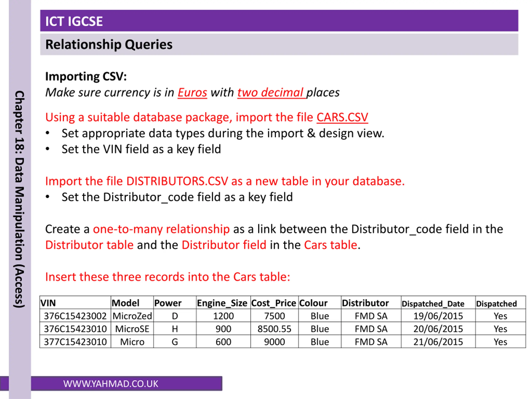Select the MicroSE model cell
532x399 pixels.
pos(132,329)
